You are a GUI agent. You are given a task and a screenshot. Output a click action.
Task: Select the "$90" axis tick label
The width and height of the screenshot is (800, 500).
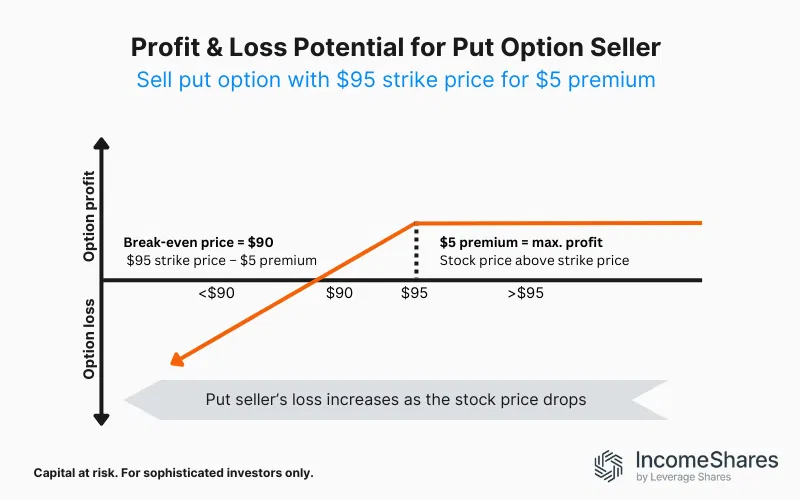tap(340, 294)
